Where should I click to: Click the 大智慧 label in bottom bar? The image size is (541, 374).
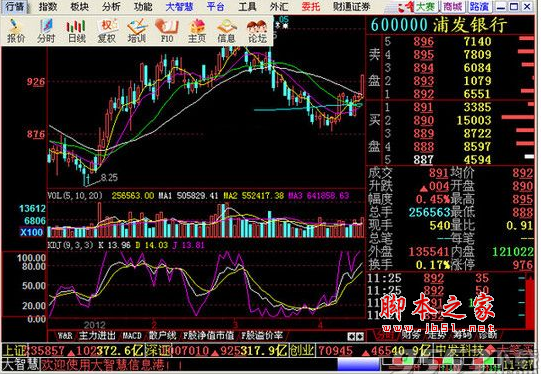[x=21, y=364]
